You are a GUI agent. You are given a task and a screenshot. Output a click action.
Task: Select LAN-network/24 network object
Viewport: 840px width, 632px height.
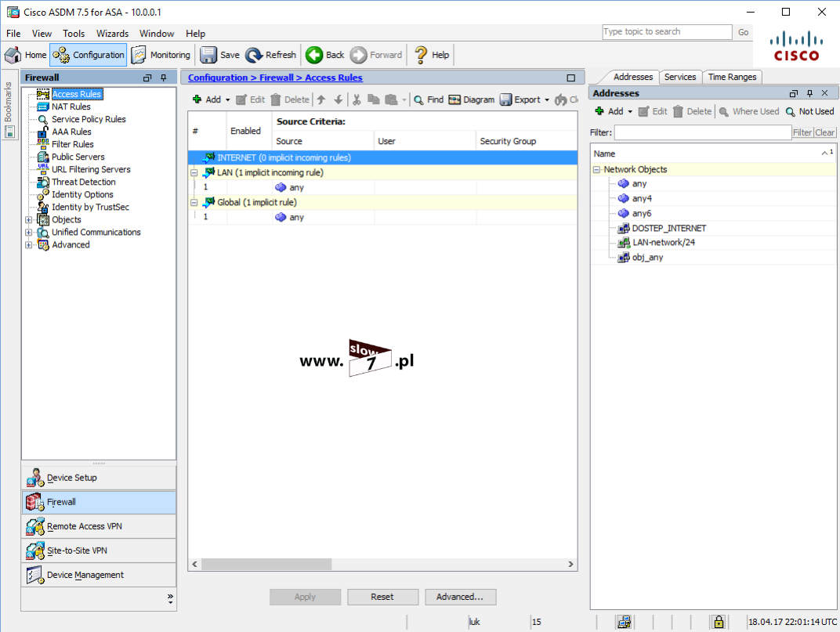pos(663,243)
